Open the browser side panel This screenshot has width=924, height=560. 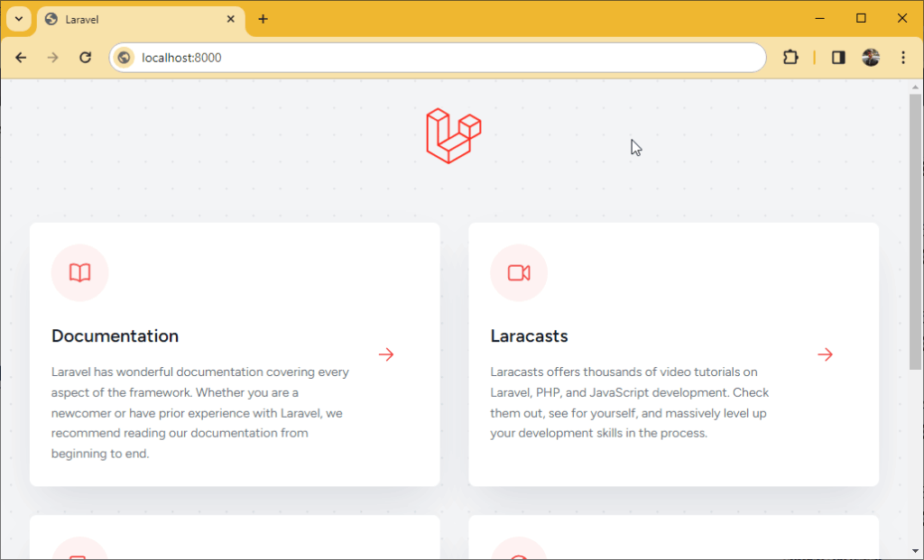point(838,57)
